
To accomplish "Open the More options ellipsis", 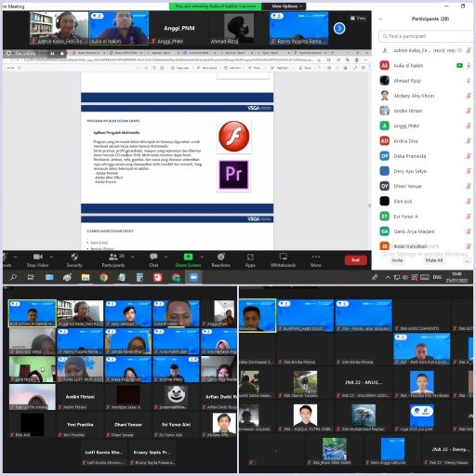I will [x=316, y=257].
